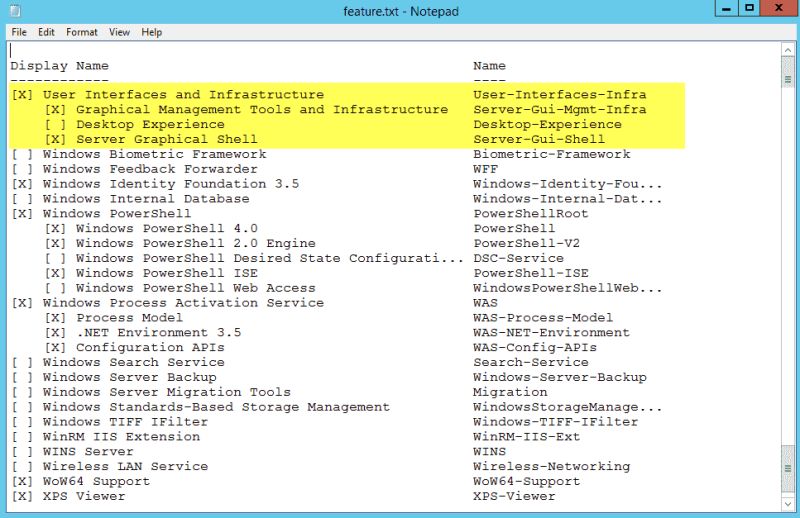Click the 'Biometric-Framework' name text
The width and height of the screenshot is (800, 518).
pos(552,154)
